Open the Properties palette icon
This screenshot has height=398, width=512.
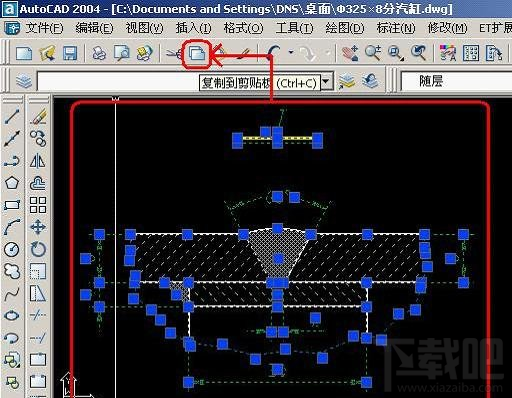pos(448,53)
